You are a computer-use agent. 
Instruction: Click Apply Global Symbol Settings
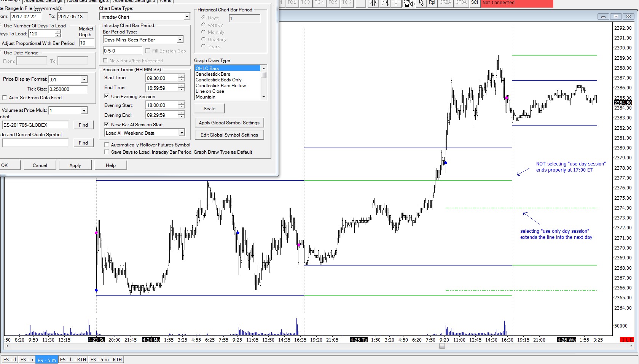point(229,122)
